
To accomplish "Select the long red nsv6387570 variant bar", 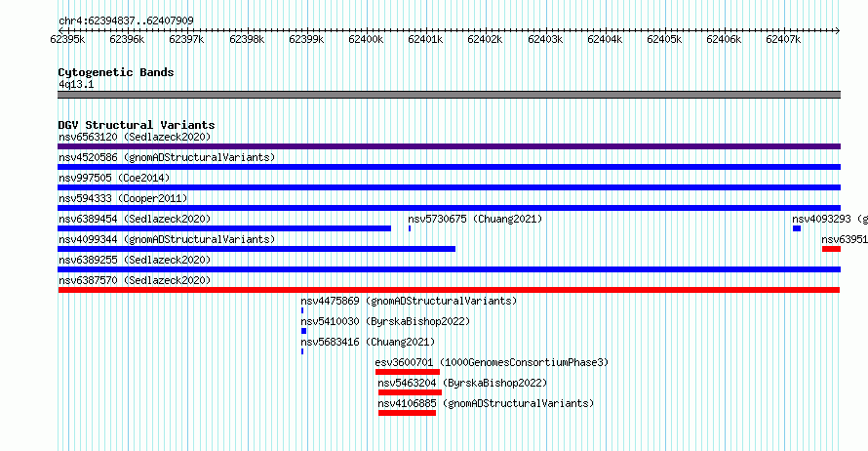I will 449,290.
